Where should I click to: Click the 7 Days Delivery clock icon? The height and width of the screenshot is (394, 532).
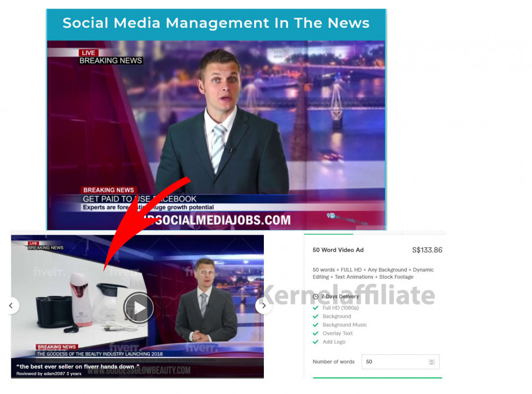[x=315, y=296]
